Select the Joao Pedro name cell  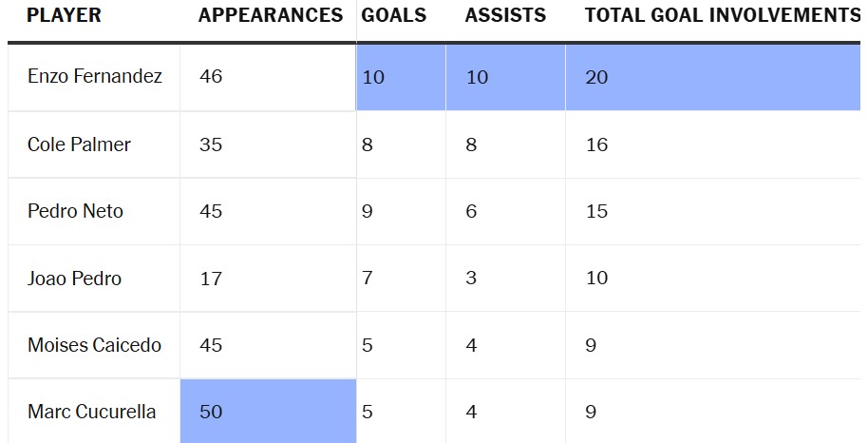point(75,279)
